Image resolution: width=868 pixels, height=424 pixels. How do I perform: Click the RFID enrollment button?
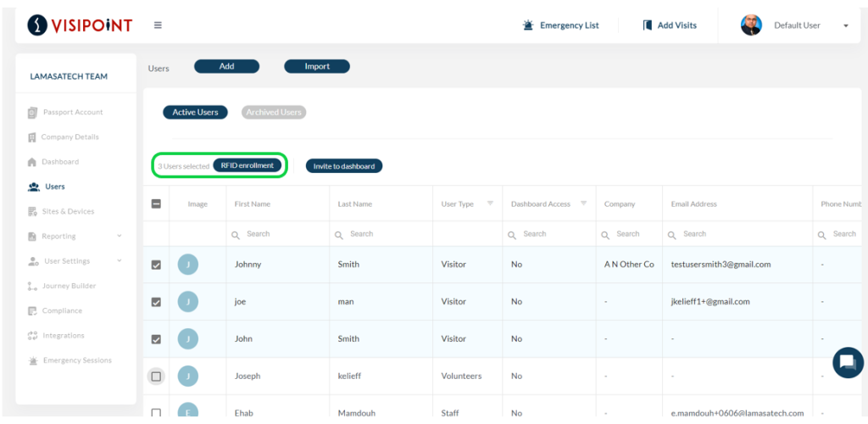coord(247,165)
